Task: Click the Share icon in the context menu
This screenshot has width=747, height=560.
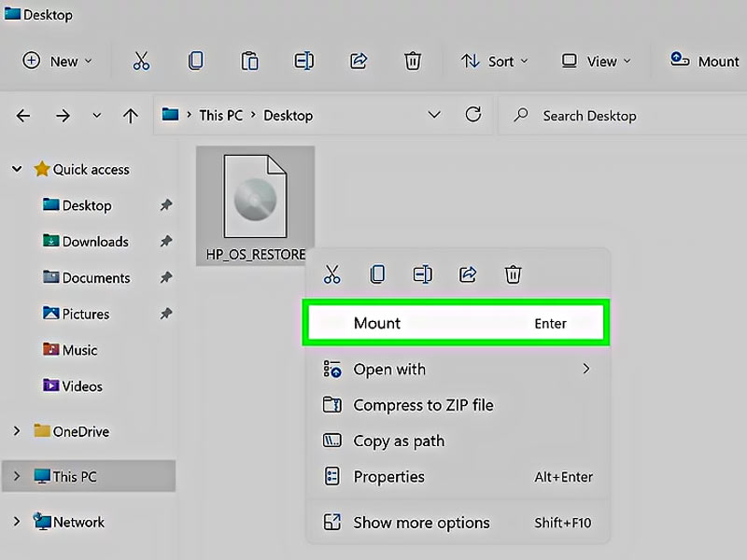Action: pyautogui.click(x=468, y=274)
